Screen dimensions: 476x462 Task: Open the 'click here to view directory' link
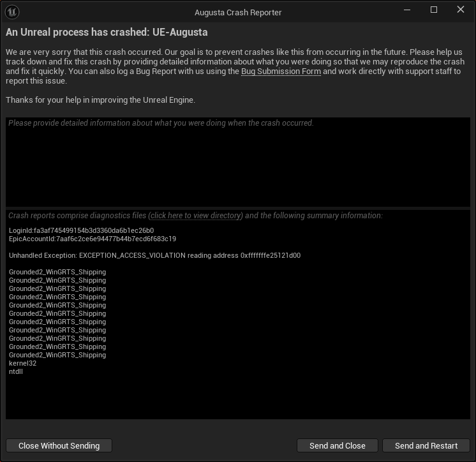point(195,216)
